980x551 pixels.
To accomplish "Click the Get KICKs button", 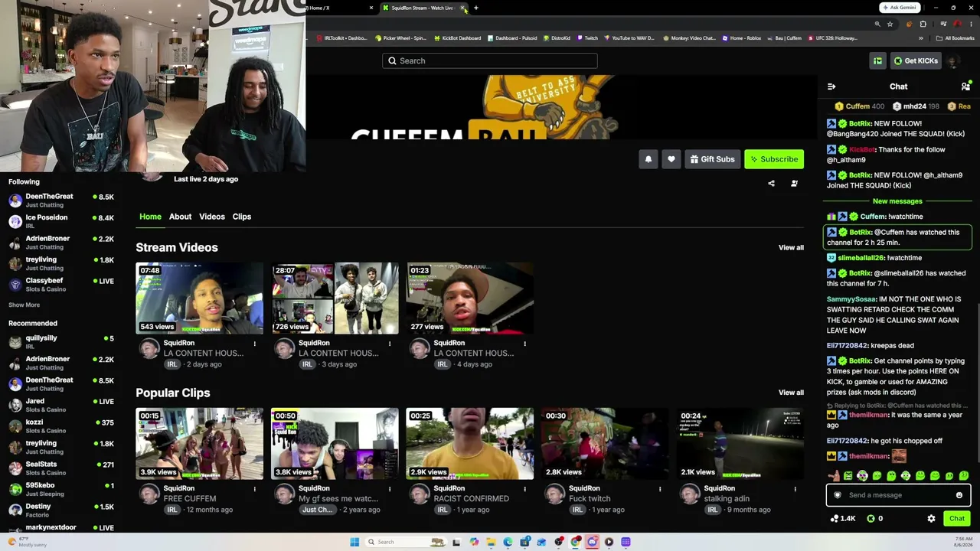I will (x=916, y=60).
